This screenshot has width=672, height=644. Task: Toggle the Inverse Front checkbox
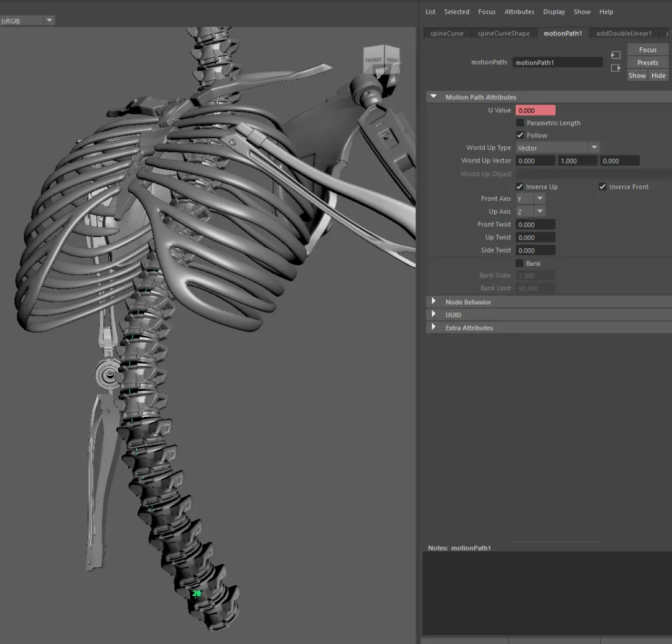coord(602,187)
